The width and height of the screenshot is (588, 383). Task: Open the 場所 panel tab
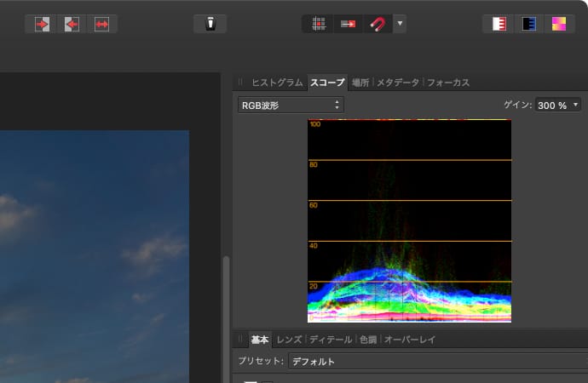click(x=360, y=83)
